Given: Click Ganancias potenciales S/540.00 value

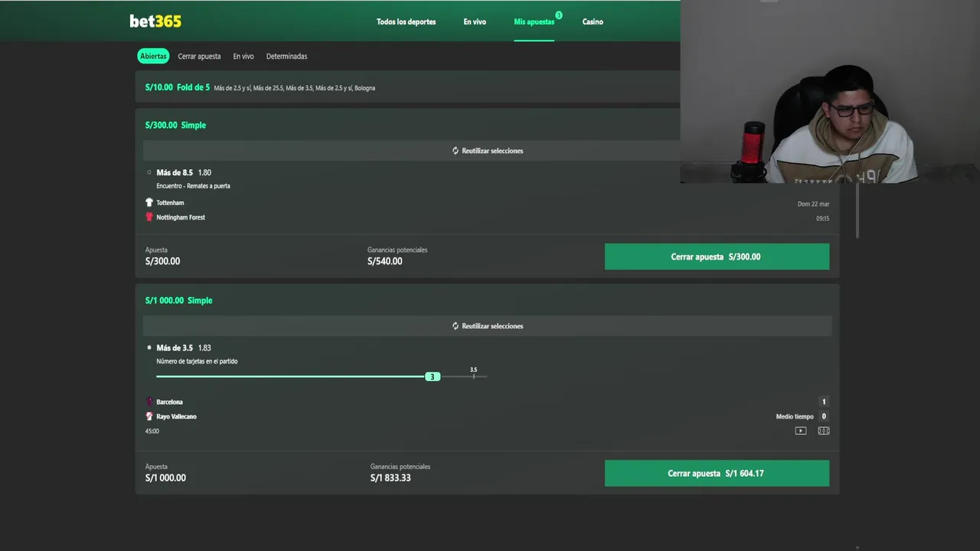Looking at the screenshot, I should 384,261.
